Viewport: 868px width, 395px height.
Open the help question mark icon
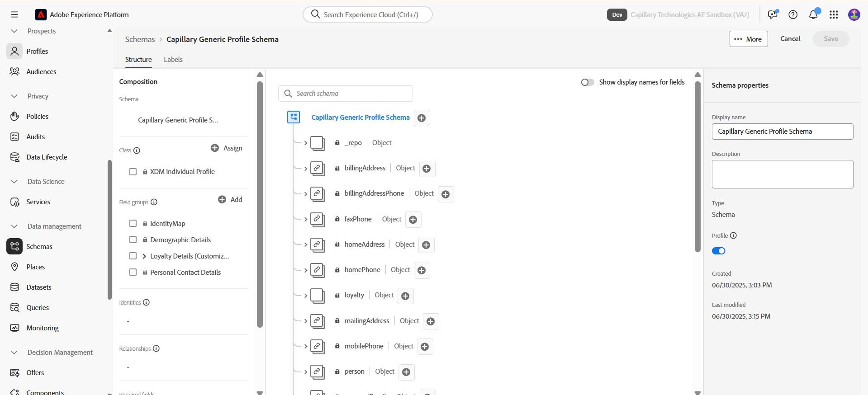(x=792, y=14)
